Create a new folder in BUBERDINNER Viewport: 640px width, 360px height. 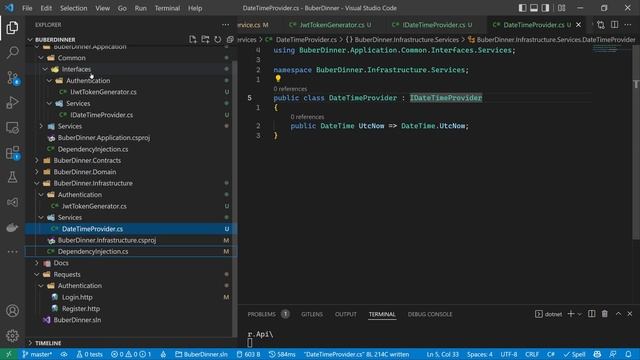tap(205, 39)
